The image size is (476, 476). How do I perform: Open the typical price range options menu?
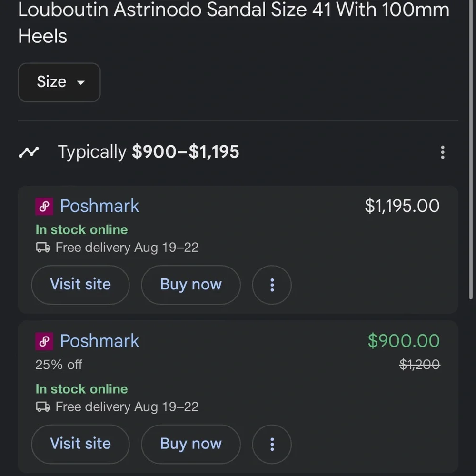442,152
